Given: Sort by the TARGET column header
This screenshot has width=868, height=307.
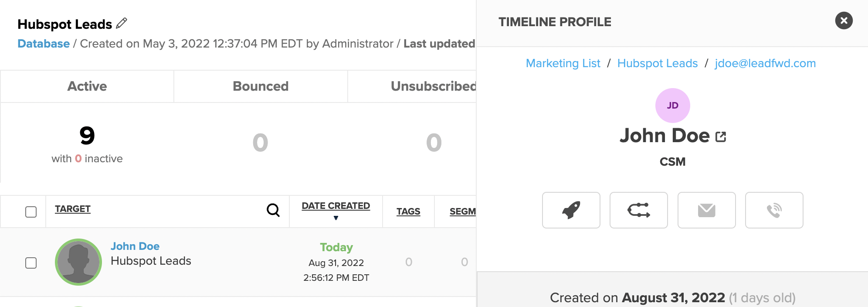Looking at the screenshot, I should [73, 209].
